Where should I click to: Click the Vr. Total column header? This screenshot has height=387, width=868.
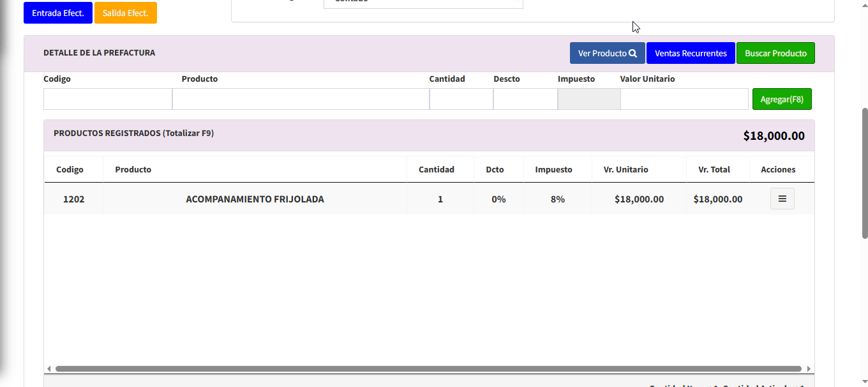(x=714, y=170)
